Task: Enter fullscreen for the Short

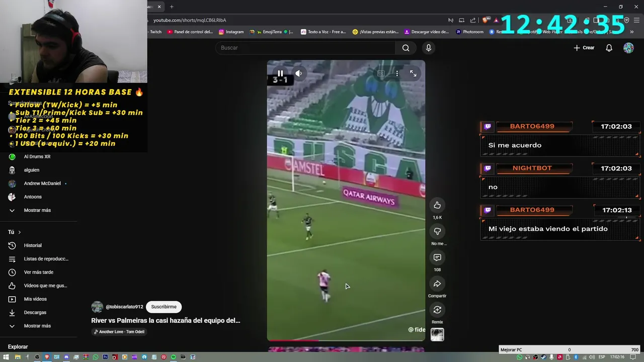Action: [413, 73]
